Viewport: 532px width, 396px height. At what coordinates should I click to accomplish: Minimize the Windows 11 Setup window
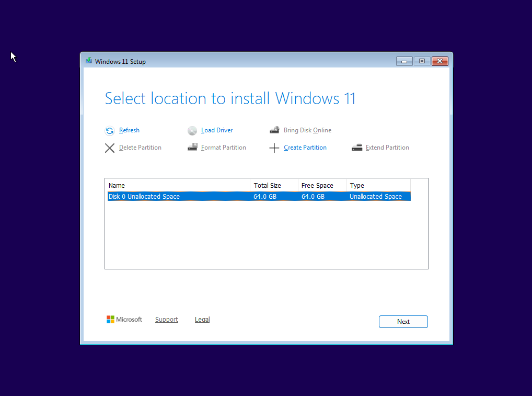pos(404,61)
